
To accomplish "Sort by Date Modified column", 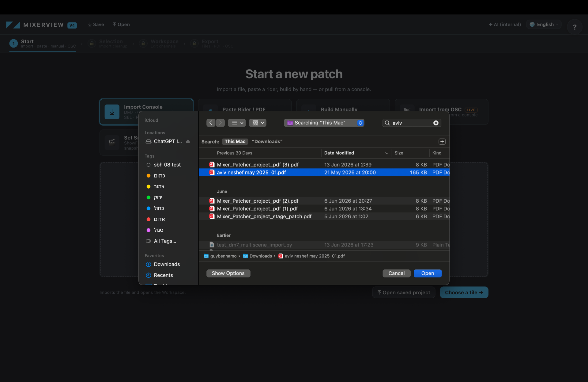I will [356, 153].
